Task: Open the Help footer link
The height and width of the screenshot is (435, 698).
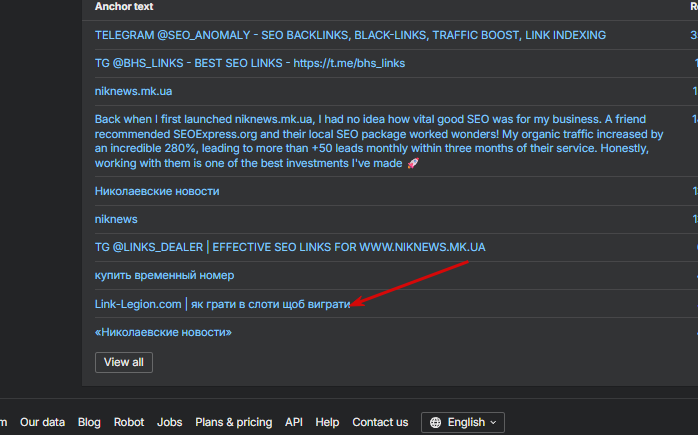Action: (327, 422)
